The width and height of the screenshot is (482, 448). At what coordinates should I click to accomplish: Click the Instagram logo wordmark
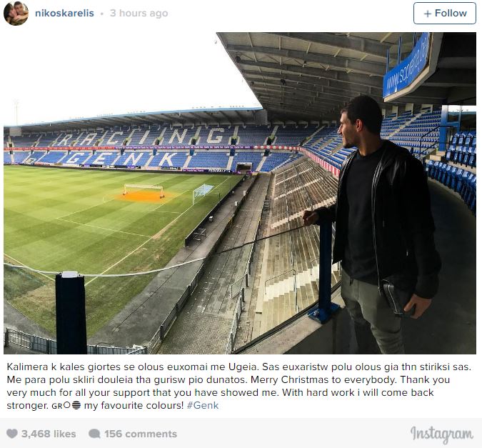point(441,434)
